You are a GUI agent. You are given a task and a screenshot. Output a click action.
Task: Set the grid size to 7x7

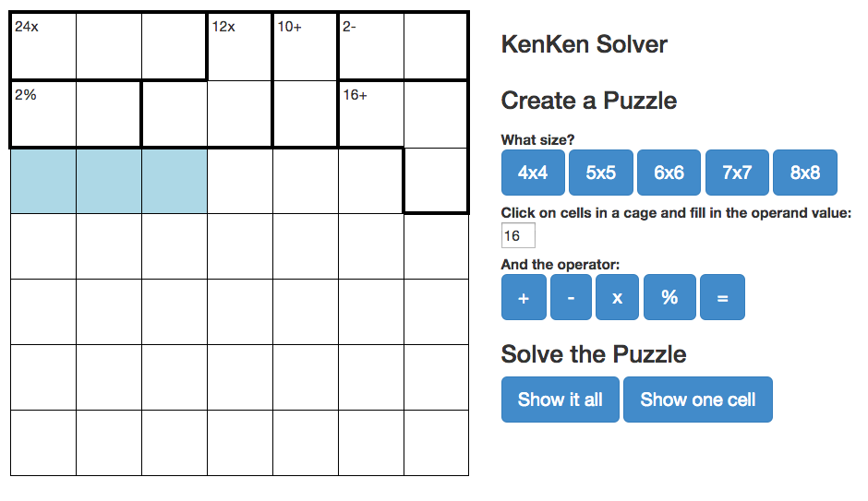pyautogui.click(x=737, y=173)
